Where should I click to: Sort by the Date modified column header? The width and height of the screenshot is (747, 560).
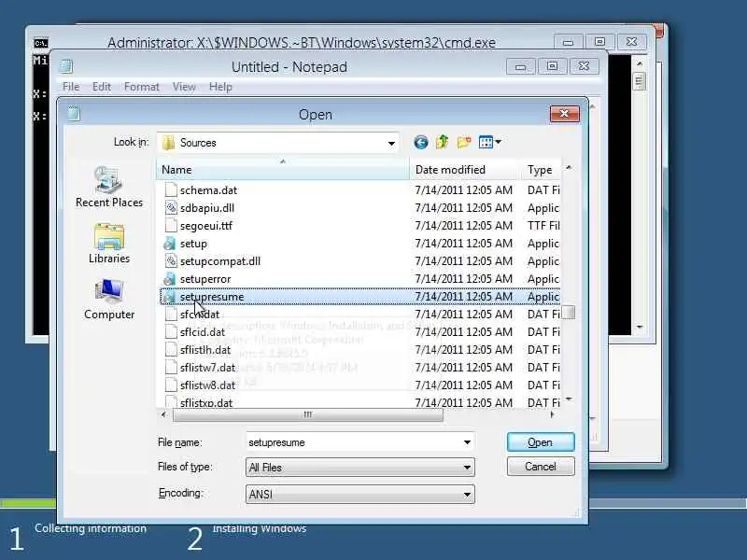pyautogui.click(x=465, y=170)
